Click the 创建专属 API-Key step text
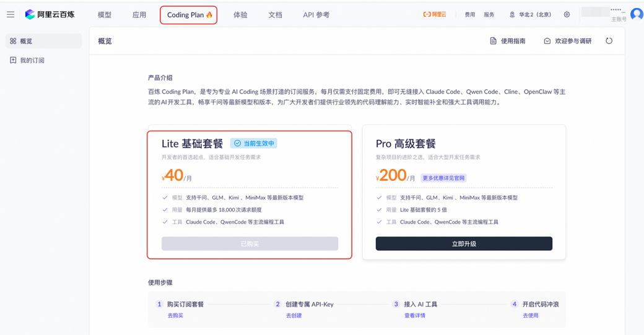 click(x=310, y=304)
